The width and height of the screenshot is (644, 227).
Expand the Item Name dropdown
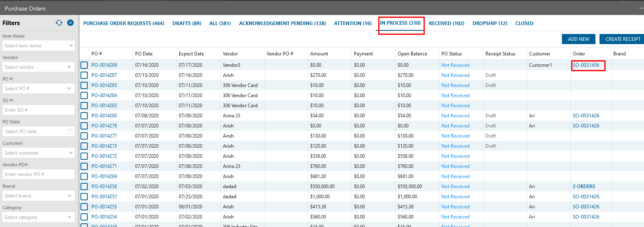click(71, 46)
